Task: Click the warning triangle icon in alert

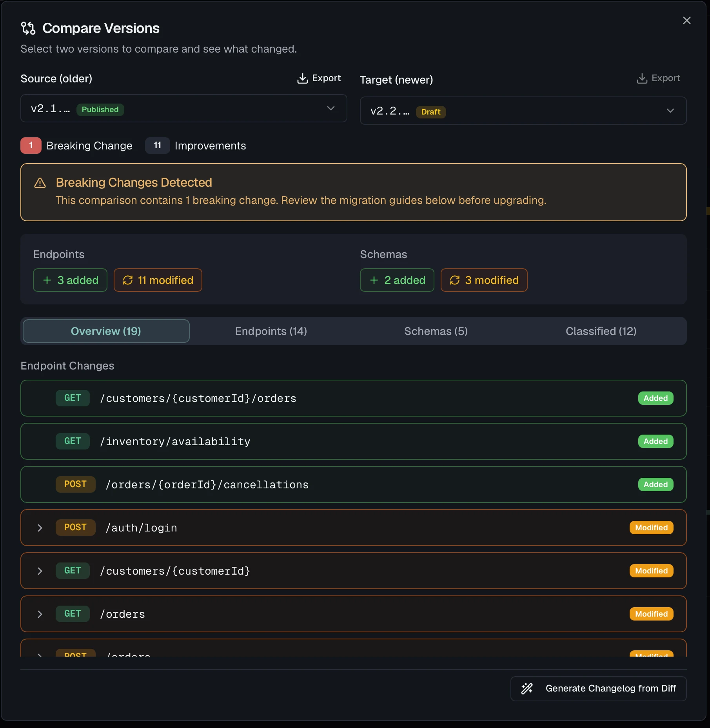Action: (40, 183)
